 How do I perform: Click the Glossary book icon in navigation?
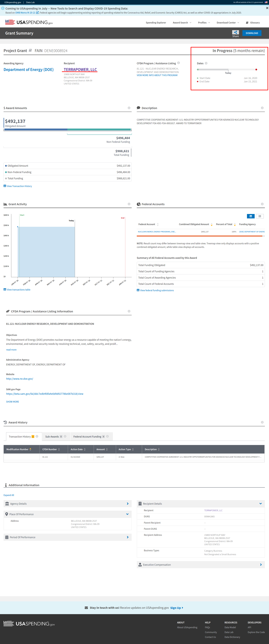point(247,22)
